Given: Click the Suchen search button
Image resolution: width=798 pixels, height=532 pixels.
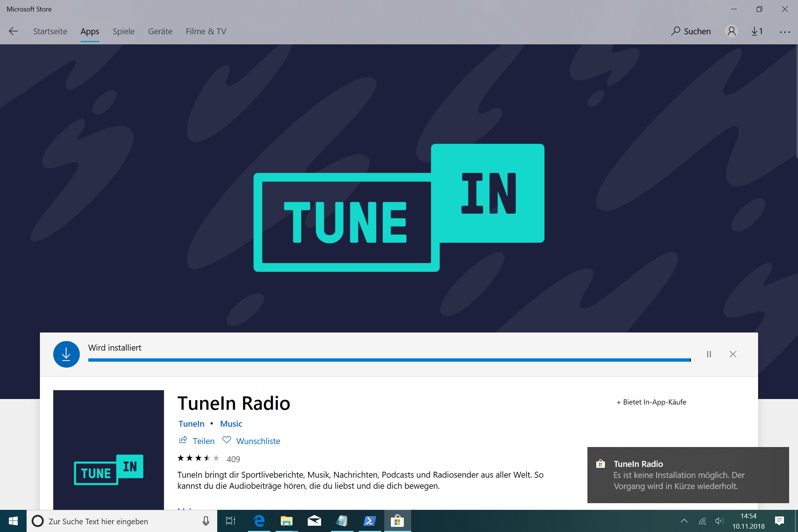Looking at the screenshot, I should coord(691,31).
